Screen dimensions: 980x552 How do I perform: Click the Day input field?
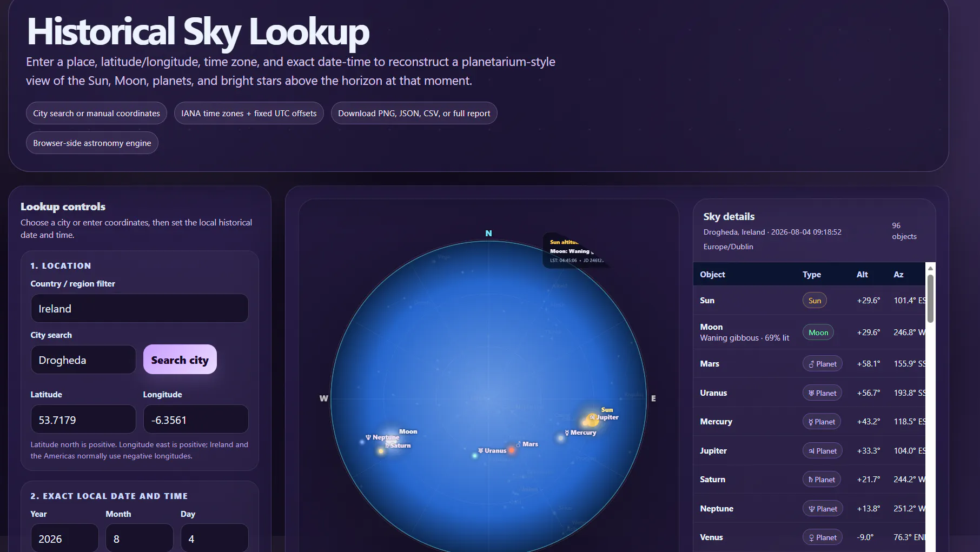[x=214, y=538]
